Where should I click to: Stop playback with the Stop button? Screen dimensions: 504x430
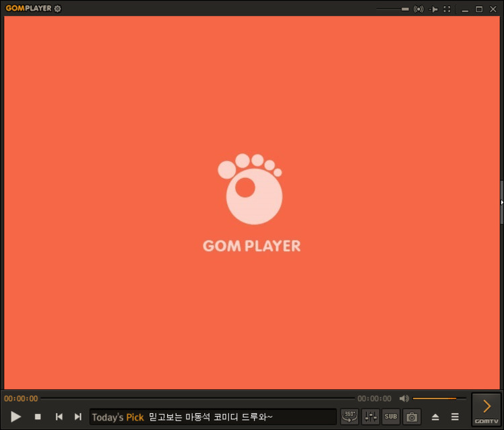(x=38, y=417)
